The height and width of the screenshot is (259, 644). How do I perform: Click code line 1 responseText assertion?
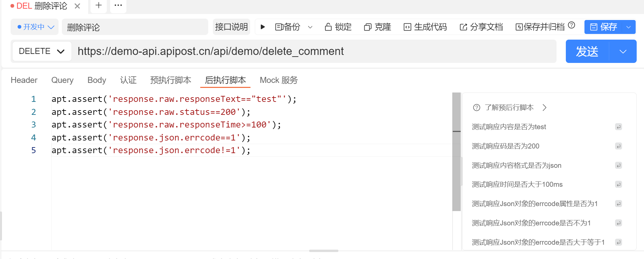tap(174, 99)
